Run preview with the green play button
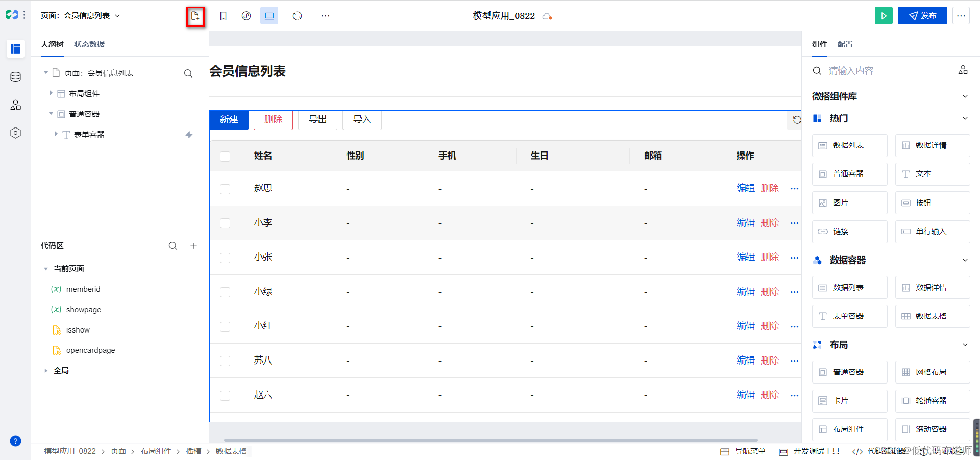 coord(884,16)
